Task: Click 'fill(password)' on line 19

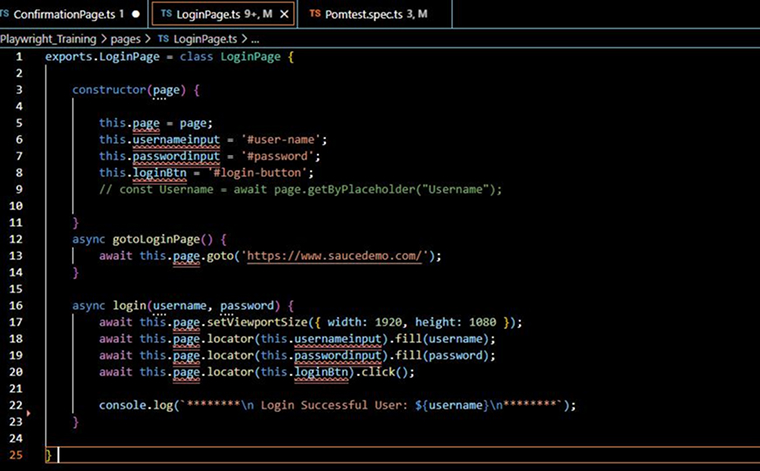Action: click(442, 355)
